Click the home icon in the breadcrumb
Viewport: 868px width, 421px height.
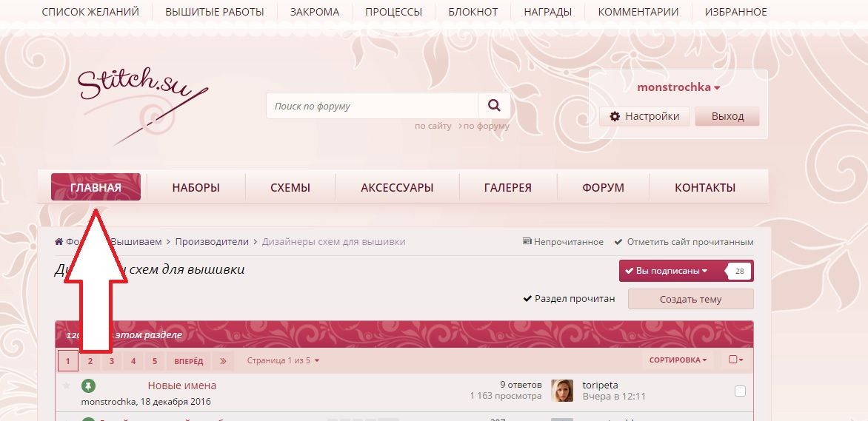pos(59,242)
